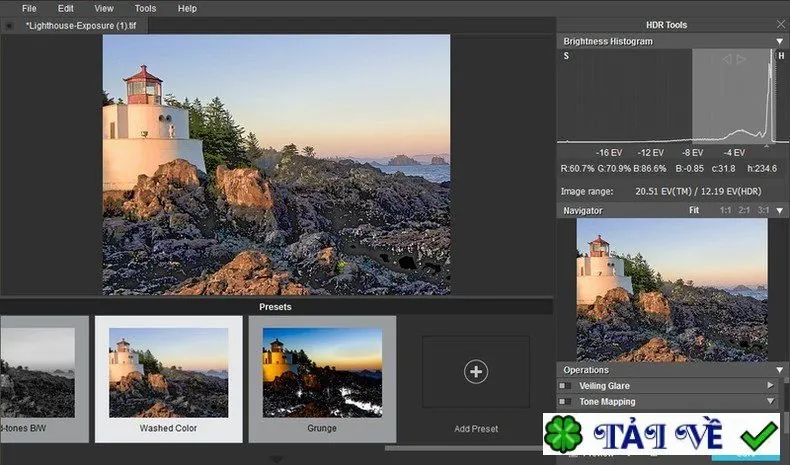Collapse the Navigator panel
Image resolution: width=790 pixels, height=465 pixels.
pos(780,211)
